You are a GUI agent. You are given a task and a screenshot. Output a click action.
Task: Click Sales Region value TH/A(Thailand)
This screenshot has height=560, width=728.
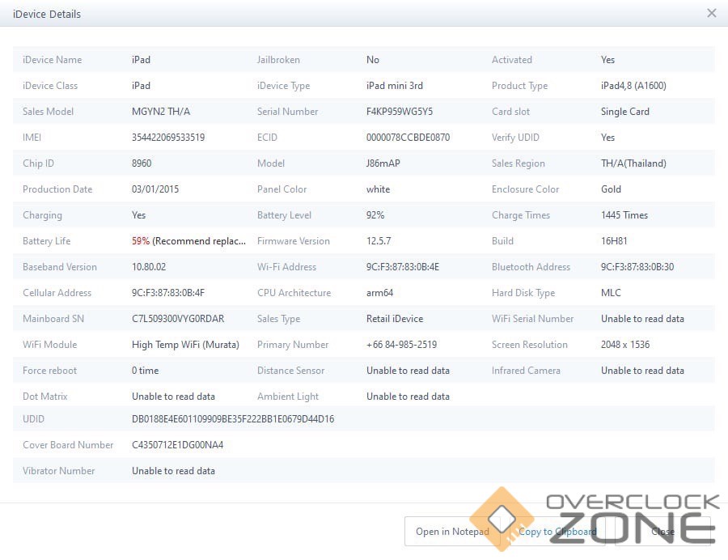(x=633, y=163)
